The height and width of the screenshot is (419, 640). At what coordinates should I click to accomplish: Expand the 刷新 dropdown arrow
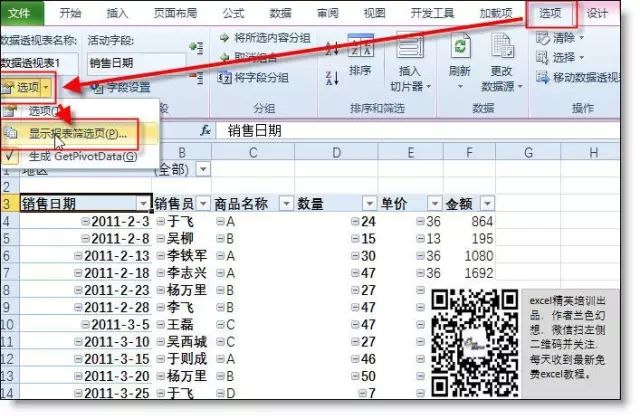[x=460, y=86]
